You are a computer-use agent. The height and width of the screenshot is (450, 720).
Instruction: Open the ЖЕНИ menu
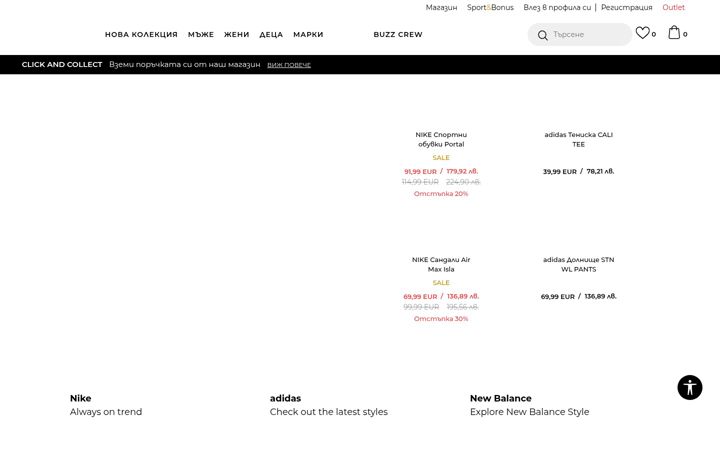(236, 34)
